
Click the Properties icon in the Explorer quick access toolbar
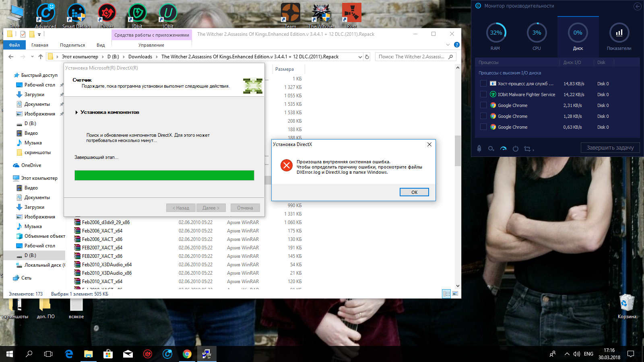(23, 34)
